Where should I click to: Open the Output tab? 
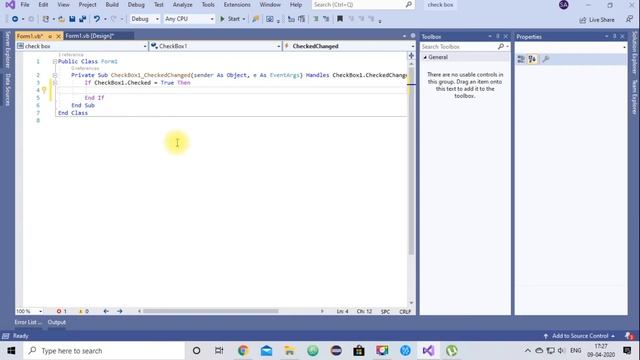(57, 322)
